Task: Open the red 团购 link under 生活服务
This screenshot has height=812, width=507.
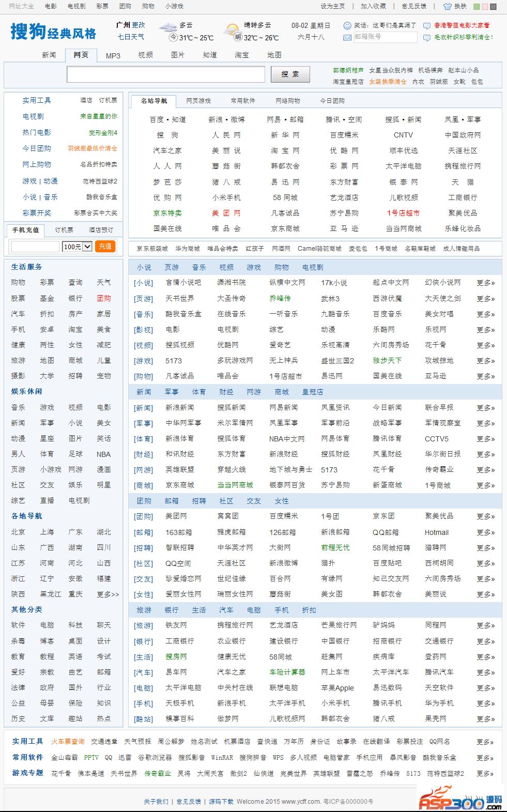Action: point(104,298)
